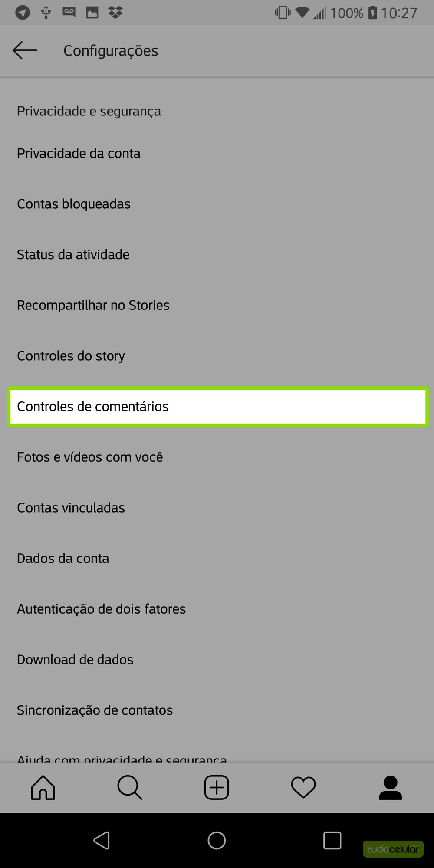434x868 pixels.
Task: Tap the back arrow in the header
Action: 25,50
